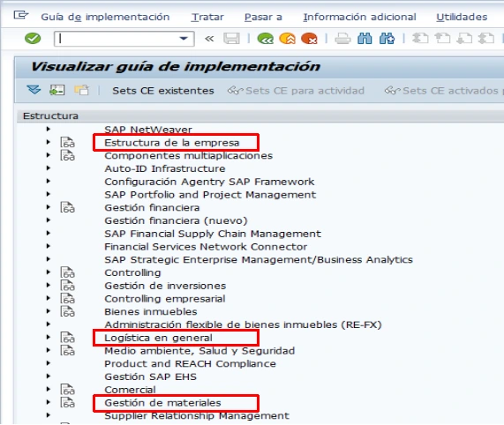
Task: Expand the Logística en general node
Action: [49, 337]
